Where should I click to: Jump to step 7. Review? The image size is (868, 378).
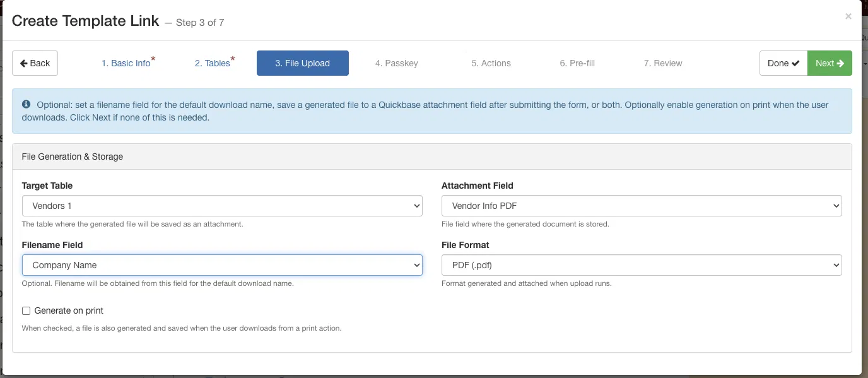(663, 63)
